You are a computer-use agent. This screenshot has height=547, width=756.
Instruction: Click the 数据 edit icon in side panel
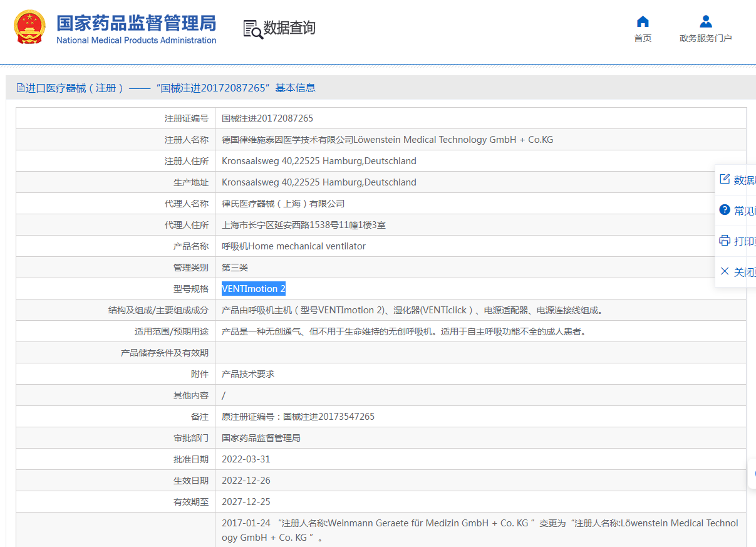[x=725, y=179]
